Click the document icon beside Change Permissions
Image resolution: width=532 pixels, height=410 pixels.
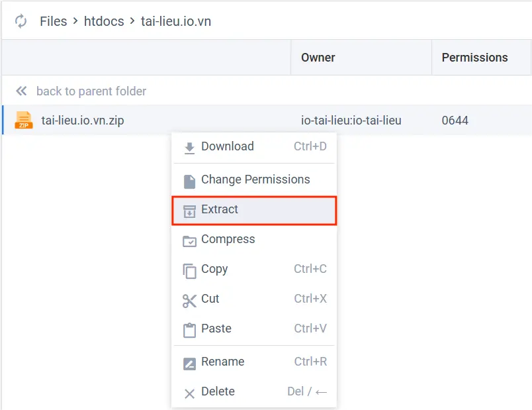189,179
